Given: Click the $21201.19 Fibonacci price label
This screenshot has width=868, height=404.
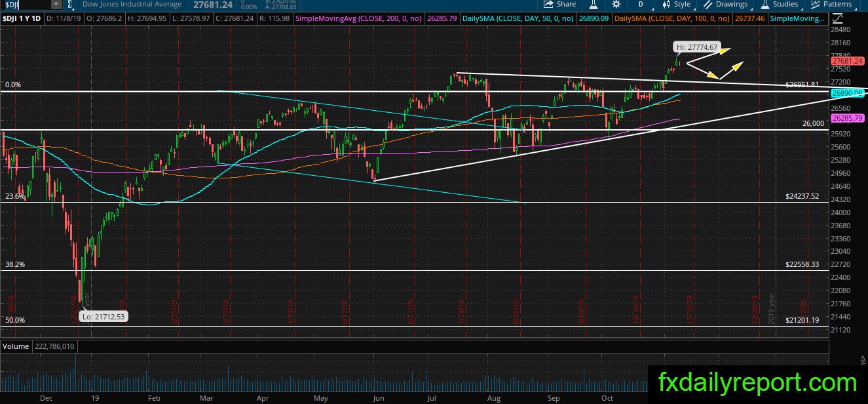Looking at the screenshot, I should (x=802, y=320).
